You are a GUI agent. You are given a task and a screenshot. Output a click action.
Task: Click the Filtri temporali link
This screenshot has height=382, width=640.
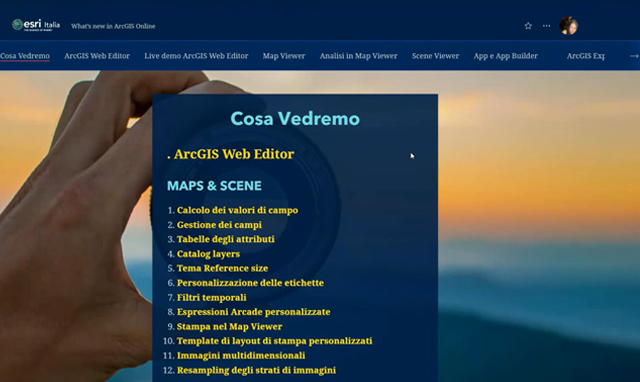(211, 298)
